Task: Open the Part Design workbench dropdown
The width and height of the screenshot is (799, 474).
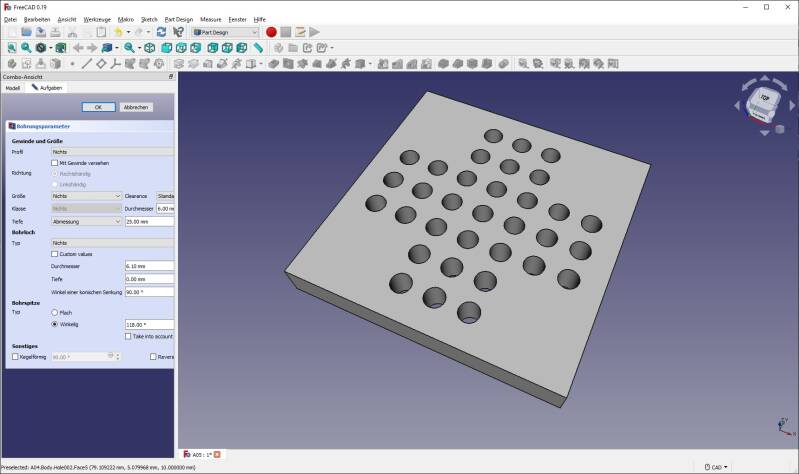Action: coord(225,32)
